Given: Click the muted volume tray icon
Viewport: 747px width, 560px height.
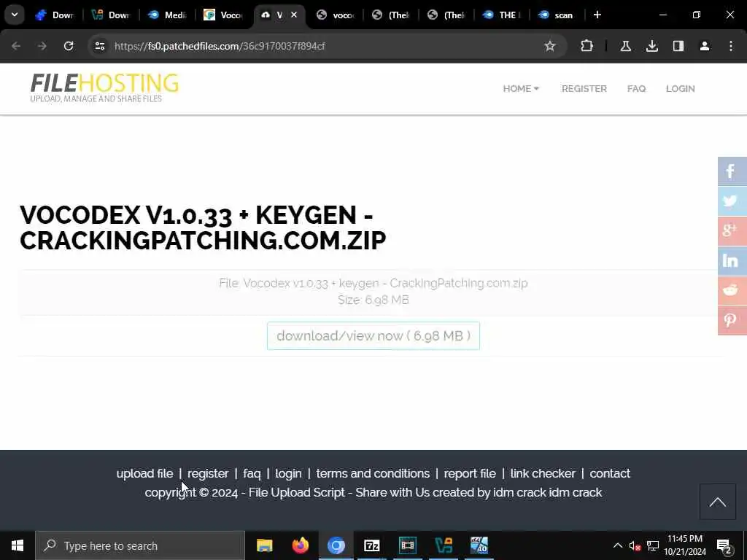Looking at the screenshot, I should (x=635, y=545).
